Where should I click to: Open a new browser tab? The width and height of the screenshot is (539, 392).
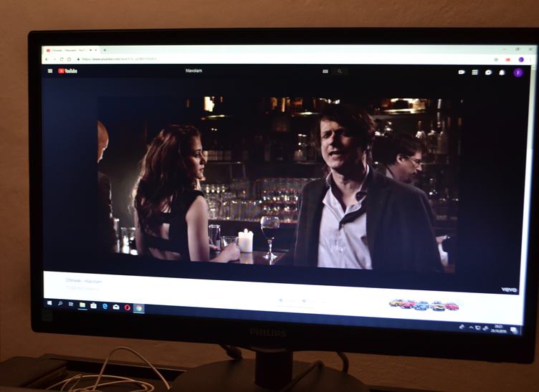105,50
